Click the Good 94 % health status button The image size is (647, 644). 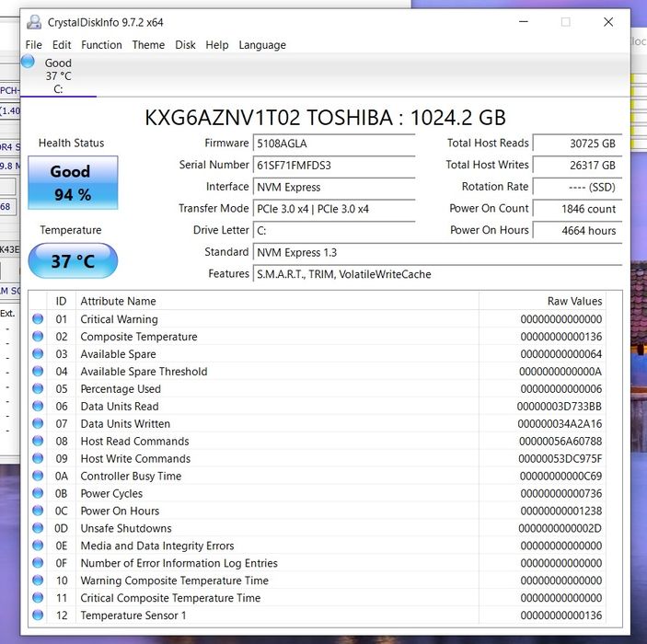pos(73,183)
